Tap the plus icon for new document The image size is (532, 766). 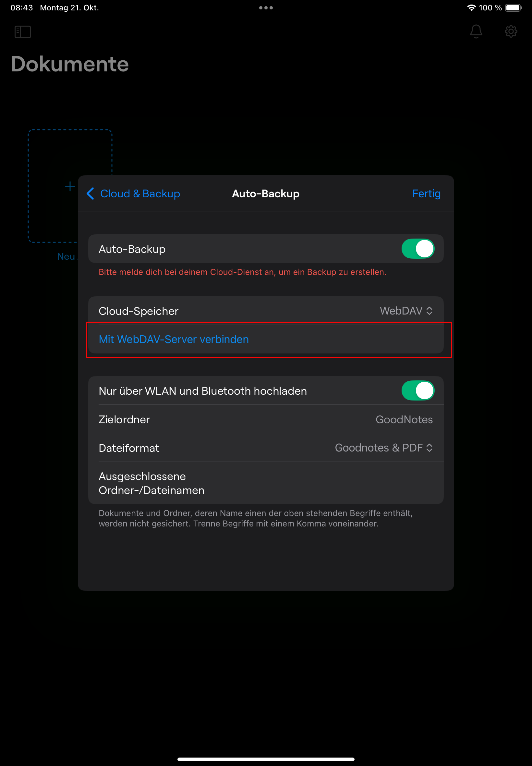[70, 186]
